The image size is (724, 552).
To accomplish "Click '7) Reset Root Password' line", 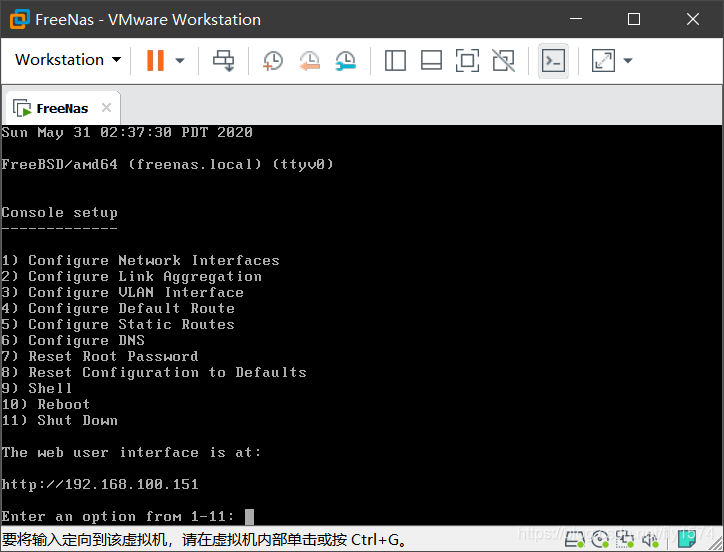I will tap(100, 356).
